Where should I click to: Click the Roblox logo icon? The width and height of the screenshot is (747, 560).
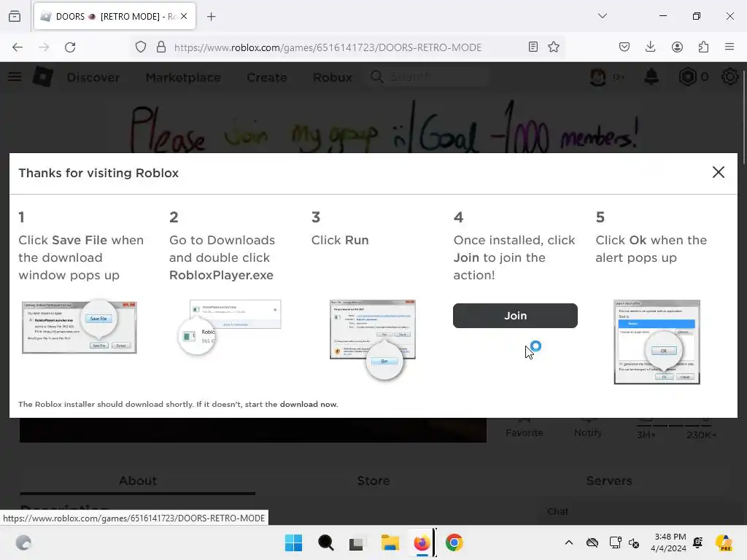[43, 77]
